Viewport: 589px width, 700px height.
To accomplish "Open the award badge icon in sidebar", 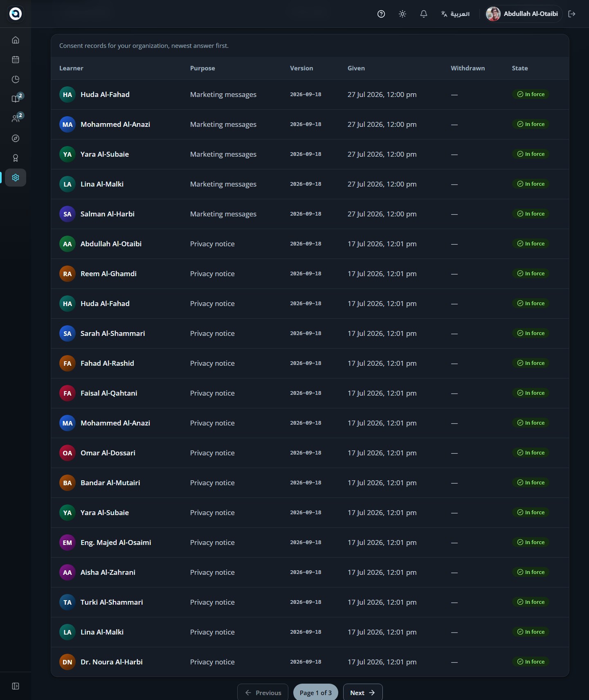I will click(x=16, y=158).
